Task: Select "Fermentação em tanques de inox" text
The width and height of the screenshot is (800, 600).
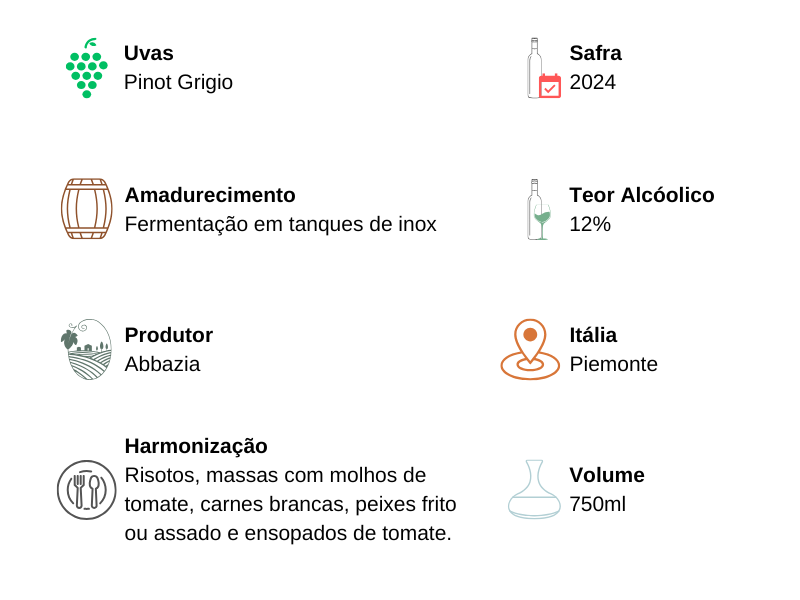Action: (280, 224)
